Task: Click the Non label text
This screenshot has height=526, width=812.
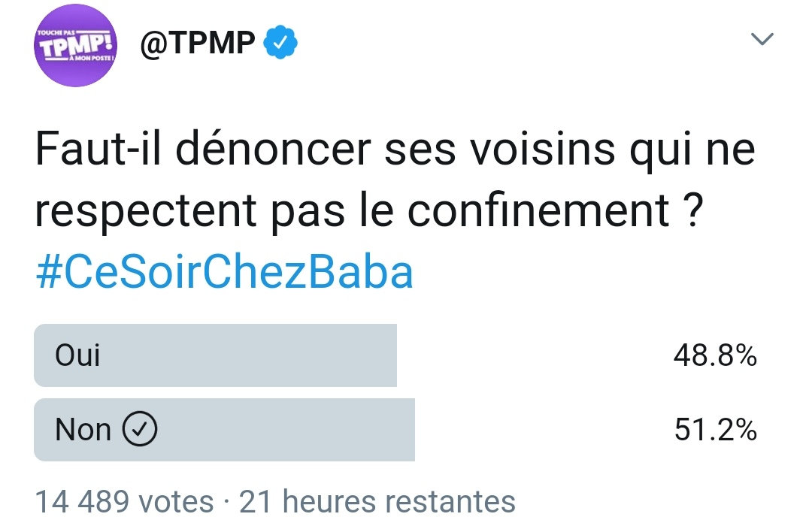Action: (83, 430)
